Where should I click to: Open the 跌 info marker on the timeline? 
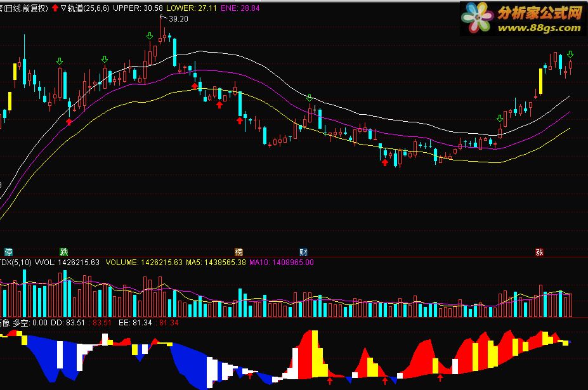click(64, 252)
